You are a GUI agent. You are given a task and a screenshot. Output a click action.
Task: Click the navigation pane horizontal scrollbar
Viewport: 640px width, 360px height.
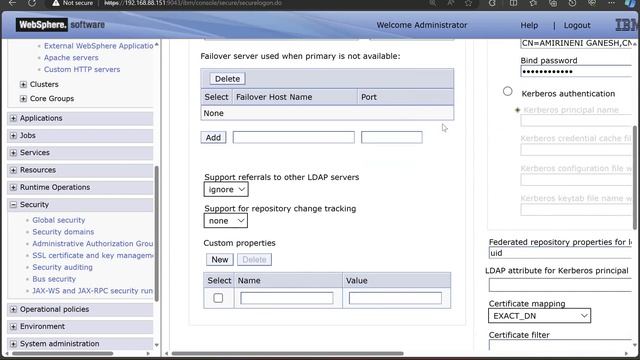(62, 353)
